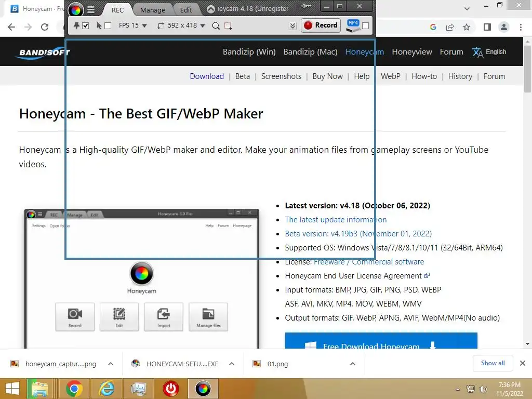Screen dimensions: 532x399
Task: Open Chrome three-dot menu
Action: [521, 27]
